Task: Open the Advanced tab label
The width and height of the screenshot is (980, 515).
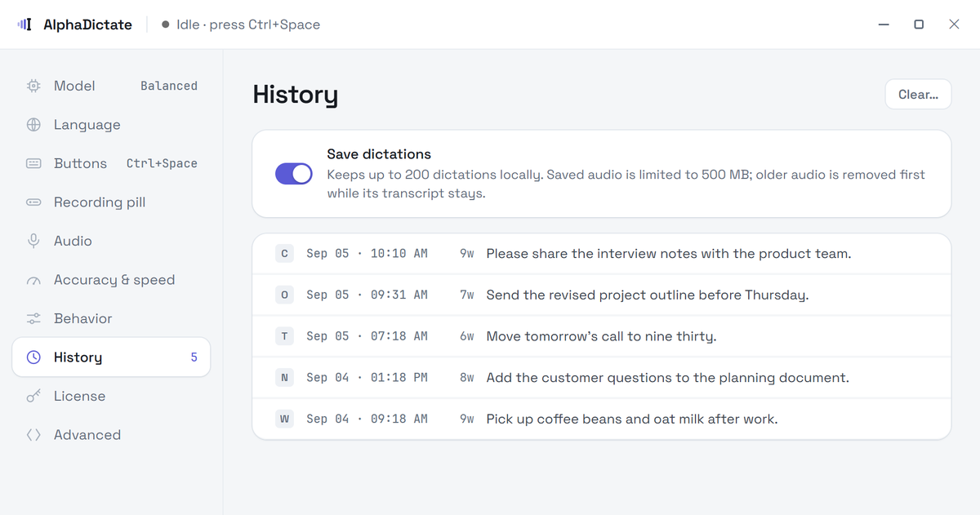Action: click(x=87, y=435)
